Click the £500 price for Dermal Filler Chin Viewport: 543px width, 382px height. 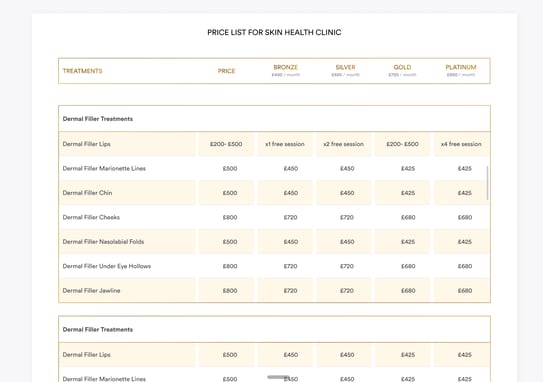230,193
